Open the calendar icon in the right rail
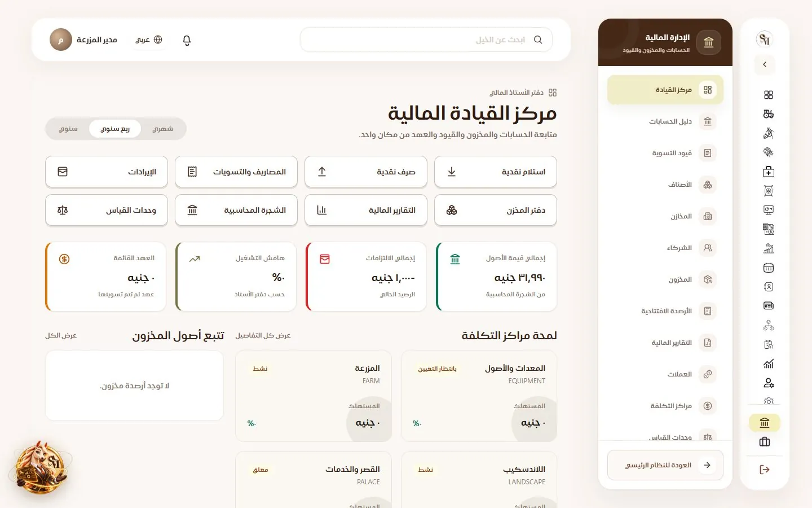 point(768,268)
